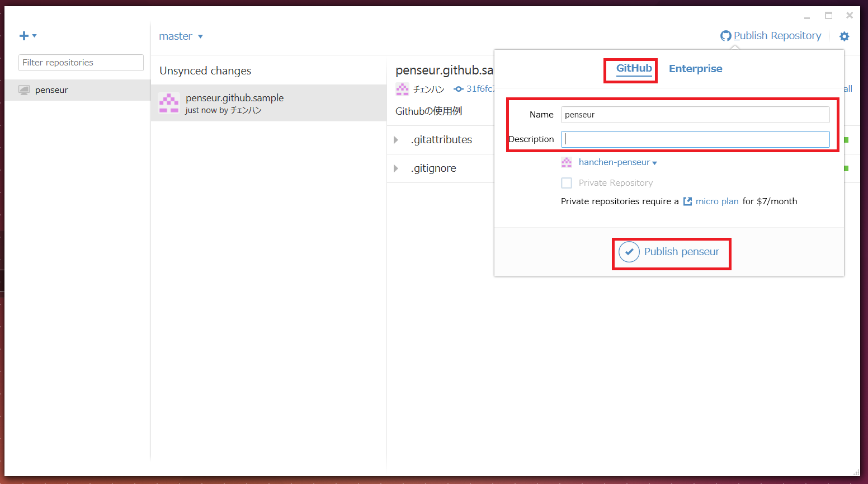The image size is (868, 484).
Task: Maximize the application window
Action: [828, 16]
